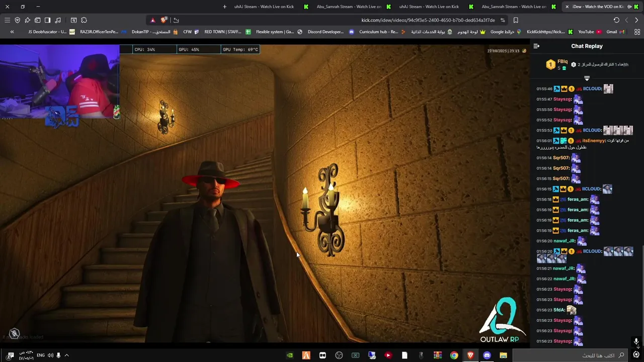Open the browser main menu hamburger icon
Viewport: 644px width, 362px height.
7,20
